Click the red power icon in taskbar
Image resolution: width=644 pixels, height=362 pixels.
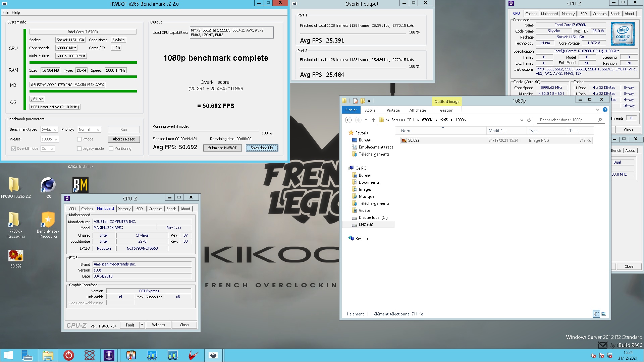[x=68, y=355]
